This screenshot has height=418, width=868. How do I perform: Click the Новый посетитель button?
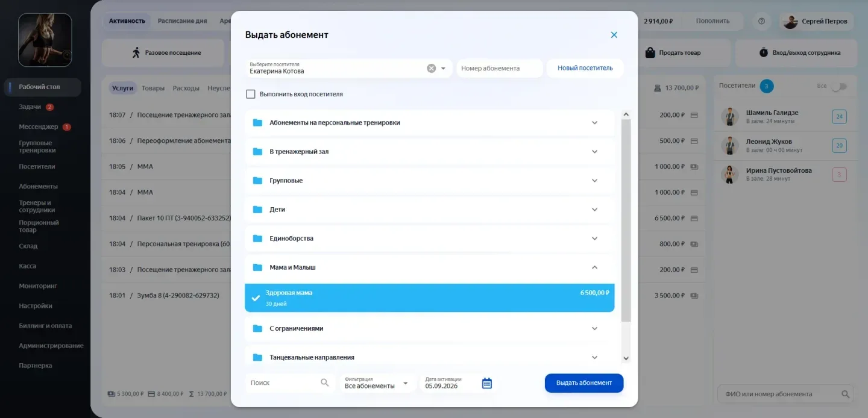point(585,68)
